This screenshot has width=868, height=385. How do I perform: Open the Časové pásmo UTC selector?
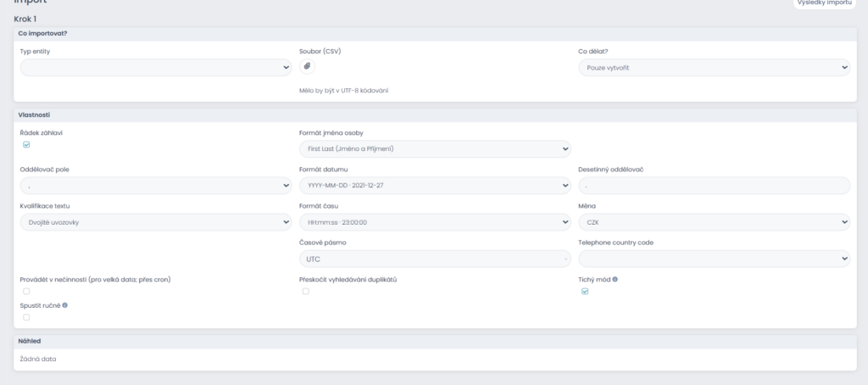(435, 259)
